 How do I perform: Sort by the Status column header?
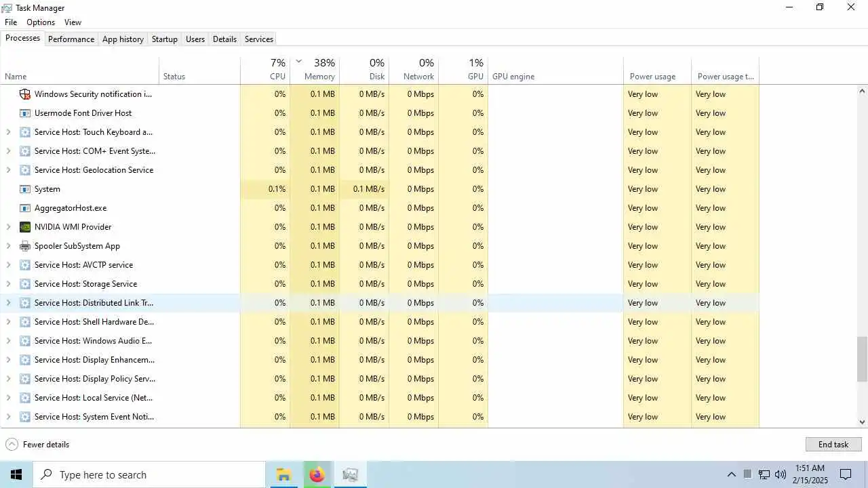coord(200,70)
